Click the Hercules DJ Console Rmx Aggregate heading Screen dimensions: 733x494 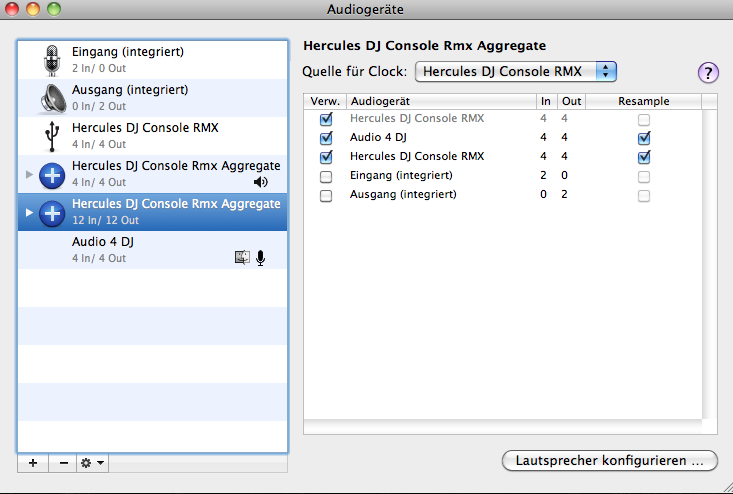coord(424,46)
